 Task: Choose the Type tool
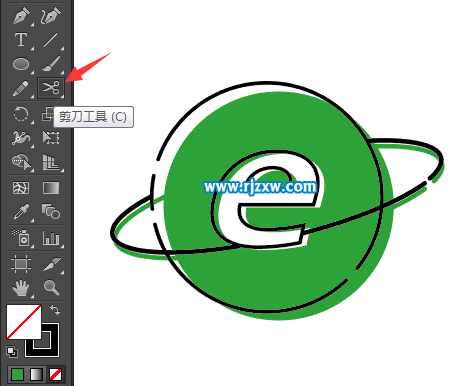[21, 40]
